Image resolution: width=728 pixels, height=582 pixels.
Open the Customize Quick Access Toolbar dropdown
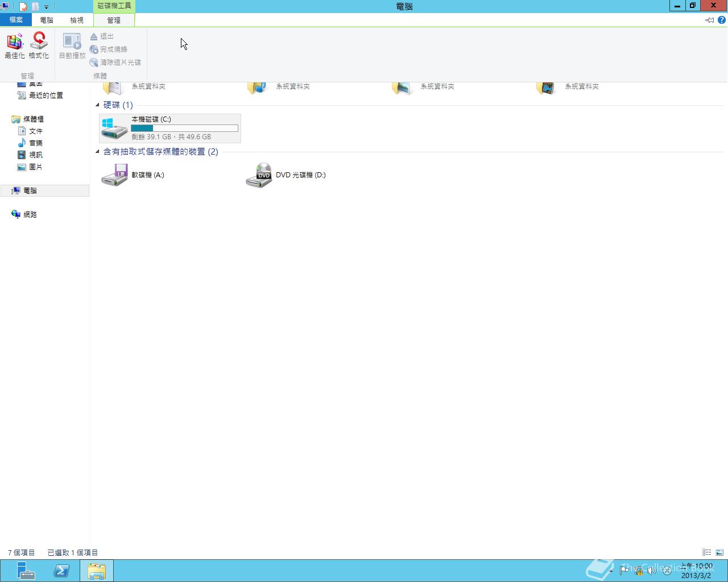pos(47,7)
